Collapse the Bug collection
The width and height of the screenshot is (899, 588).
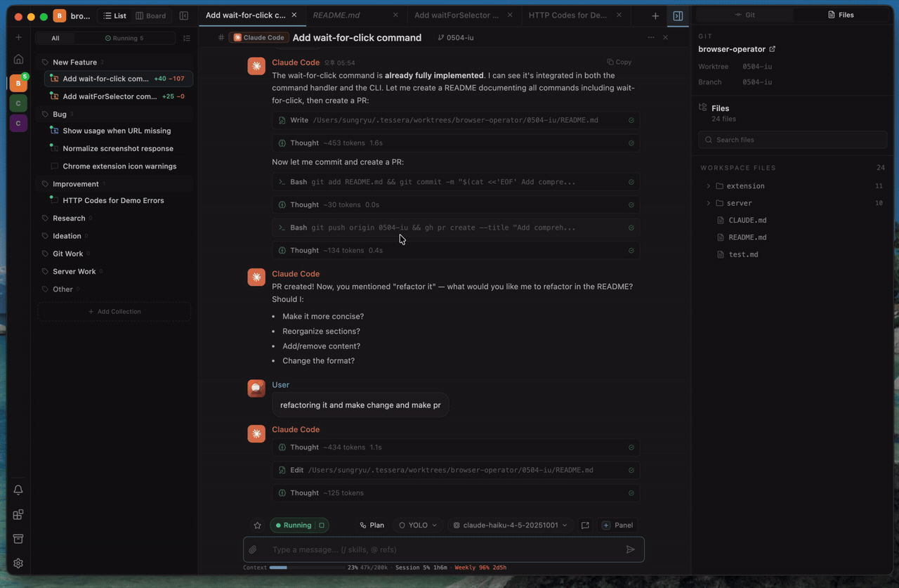(x=60, y=114)
